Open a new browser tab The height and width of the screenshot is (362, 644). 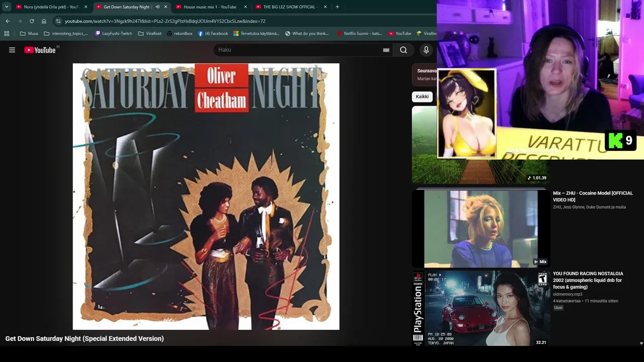[337, 7]
